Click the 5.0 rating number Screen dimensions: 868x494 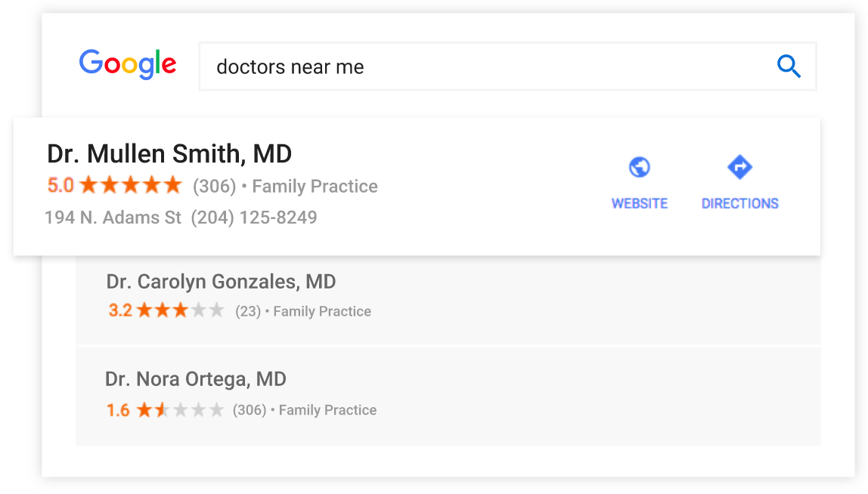pos(60,185)
